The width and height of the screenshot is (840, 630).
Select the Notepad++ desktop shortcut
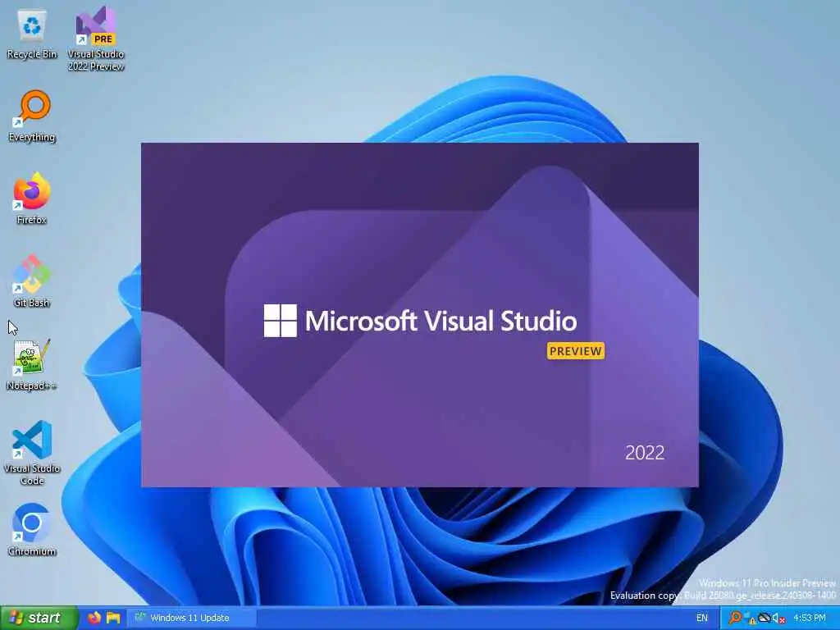pos(32,365)
